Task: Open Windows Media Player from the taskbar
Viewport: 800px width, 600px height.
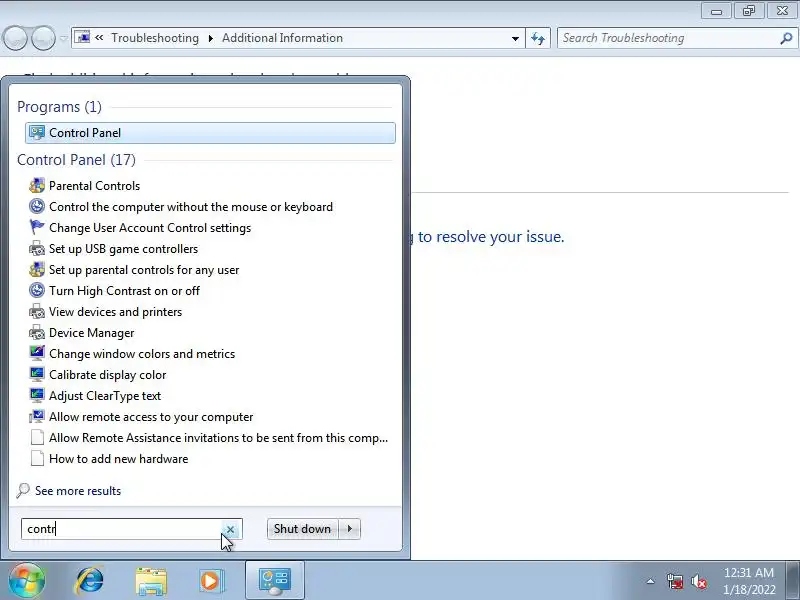Action: (211, 580)
